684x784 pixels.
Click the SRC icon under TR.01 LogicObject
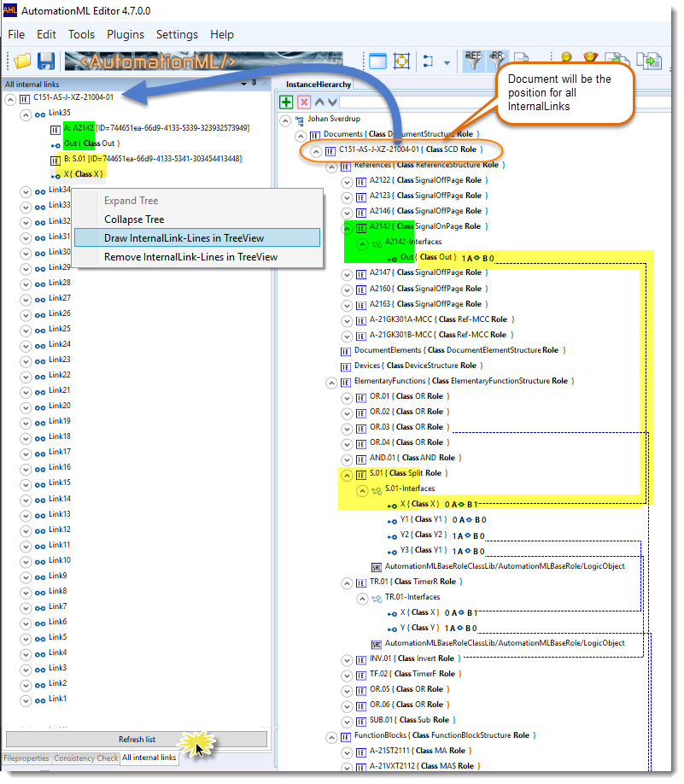pyautogui.click(x=377, y=645)
